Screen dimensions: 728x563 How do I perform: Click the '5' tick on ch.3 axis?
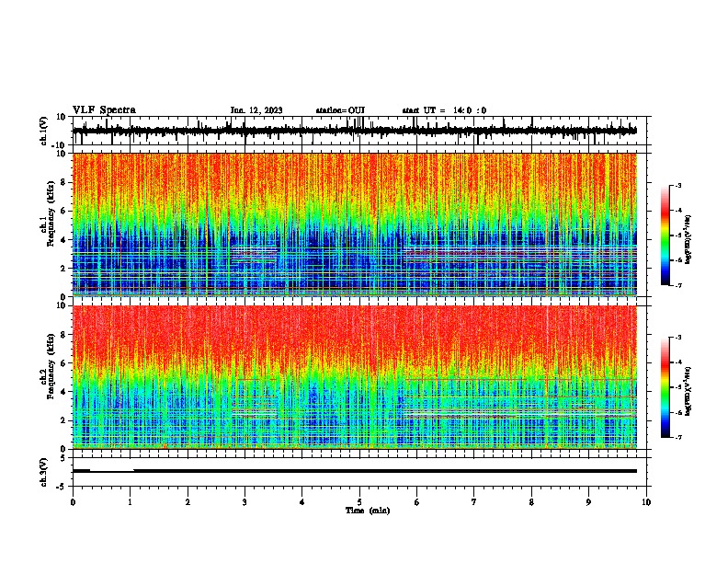[x=64, y=458]
